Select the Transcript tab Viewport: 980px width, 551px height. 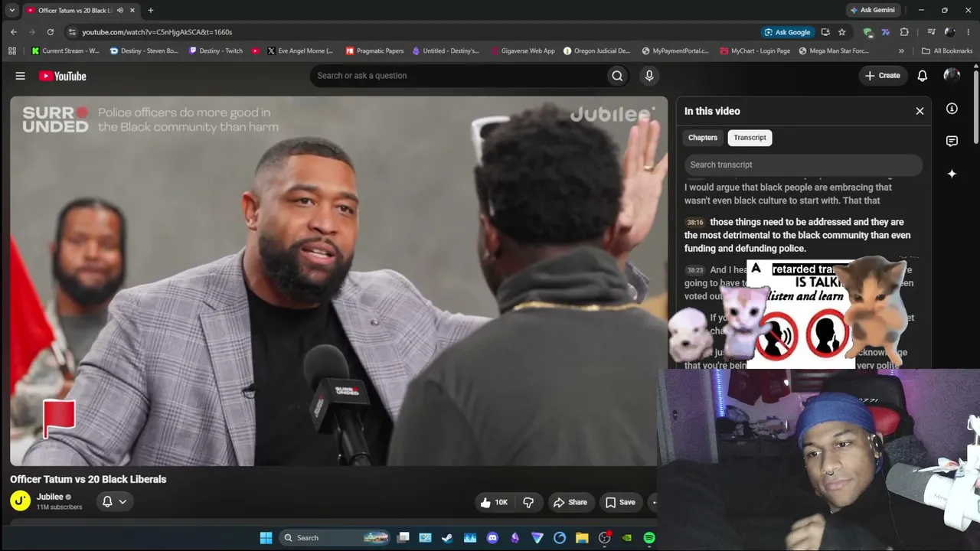click(x=750, y=138)
